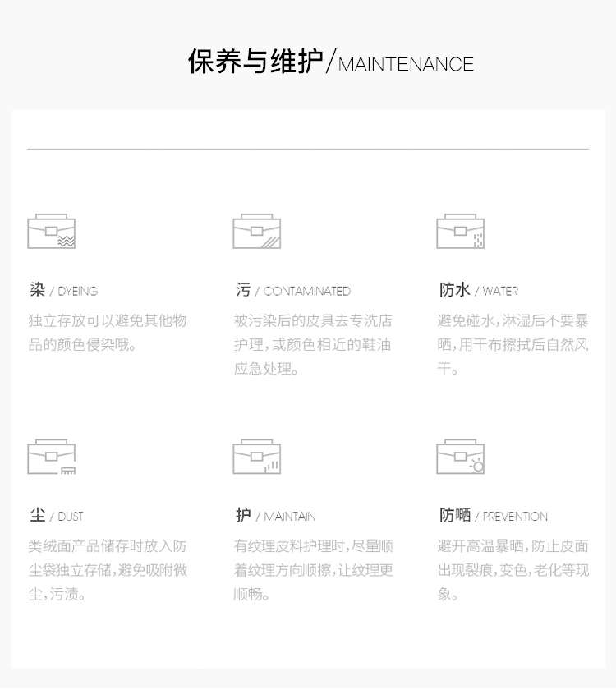Screen dimensions: 616x690
Task: Select the 尘 / DUST heading
Action: tap(56, 516)
